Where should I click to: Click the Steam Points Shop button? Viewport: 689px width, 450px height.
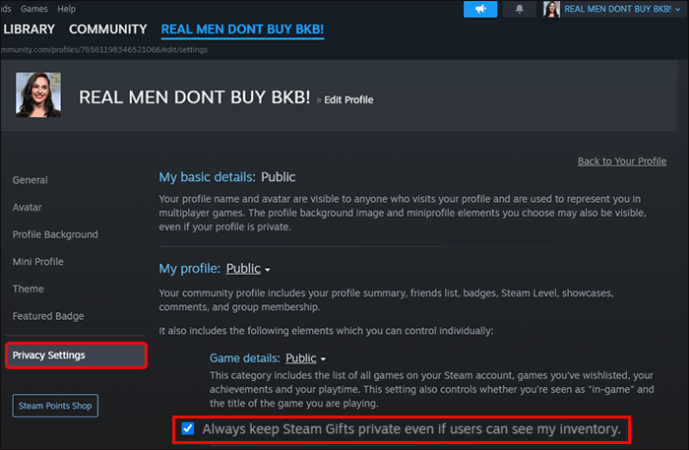55,406
